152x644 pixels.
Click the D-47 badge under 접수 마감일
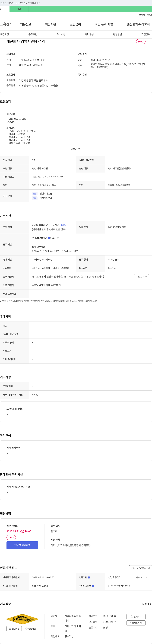coord(11,537)
